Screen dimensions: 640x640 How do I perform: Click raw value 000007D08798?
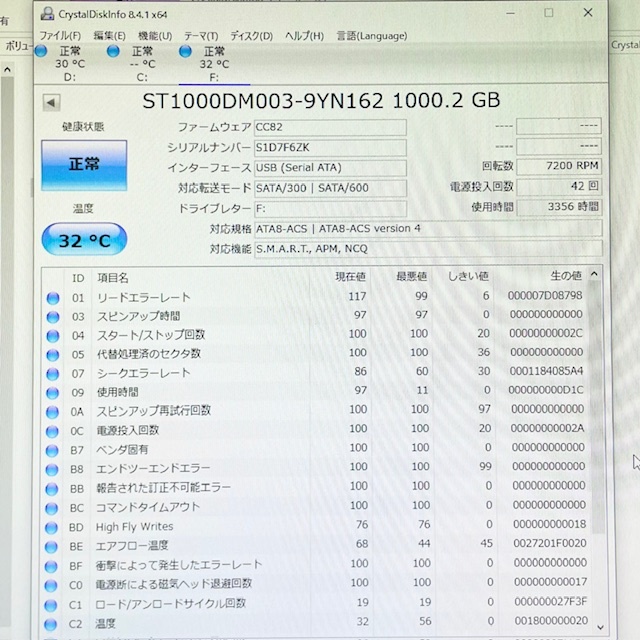[545, 296]
